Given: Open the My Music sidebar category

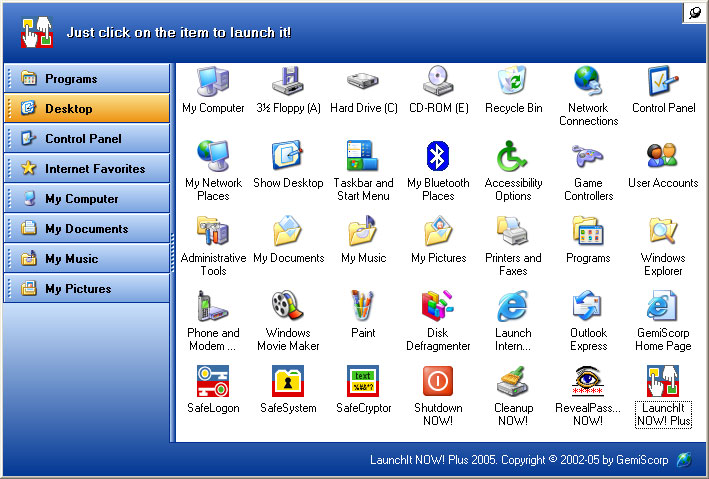Looking at the screenshot, I should tap(87, 259).
